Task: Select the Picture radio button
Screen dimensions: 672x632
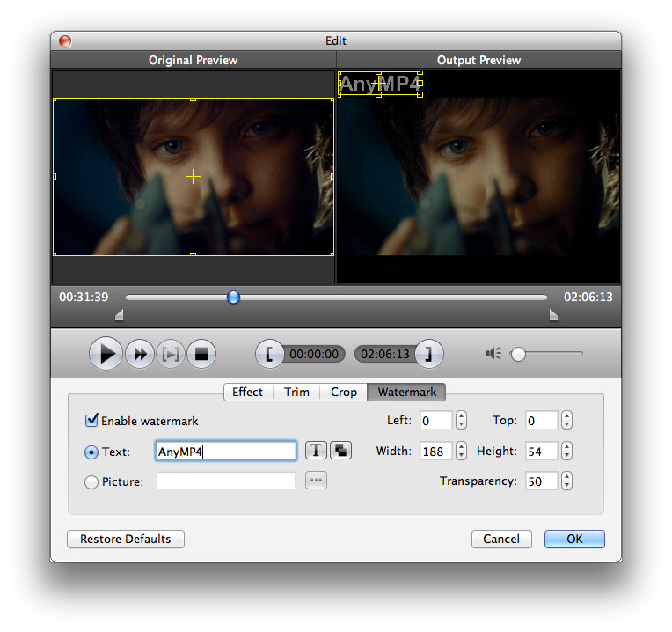Action: pos(91,481)
